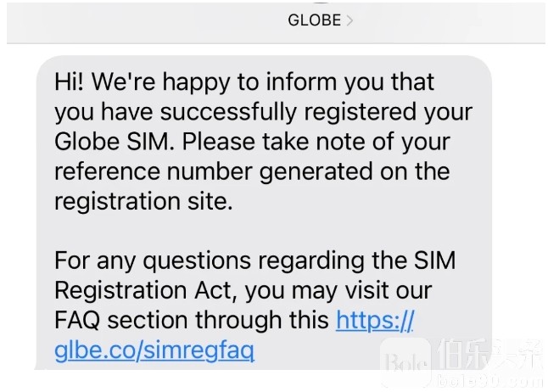Click the blank area right of the bubble

pos(519,175)
